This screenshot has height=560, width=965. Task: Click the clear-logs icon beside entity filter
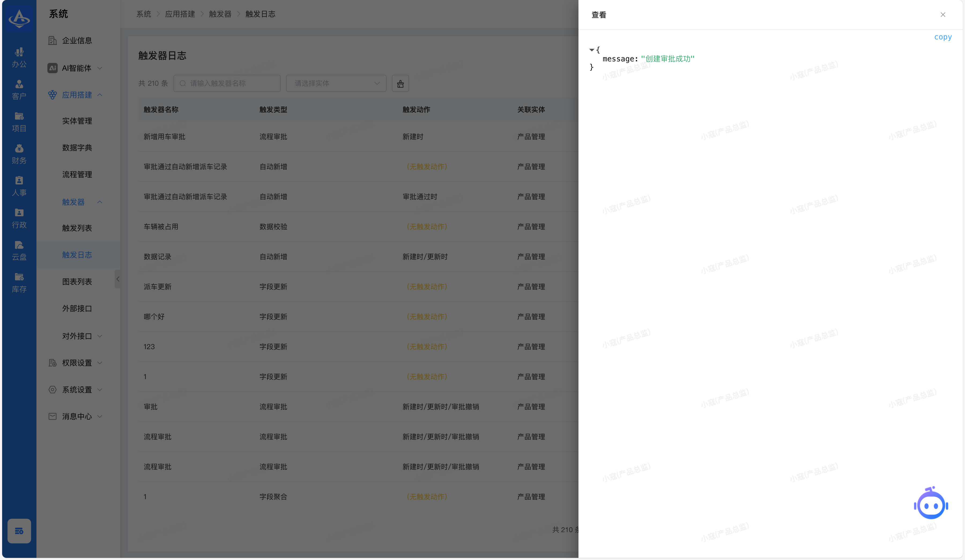tap(400, 83)
